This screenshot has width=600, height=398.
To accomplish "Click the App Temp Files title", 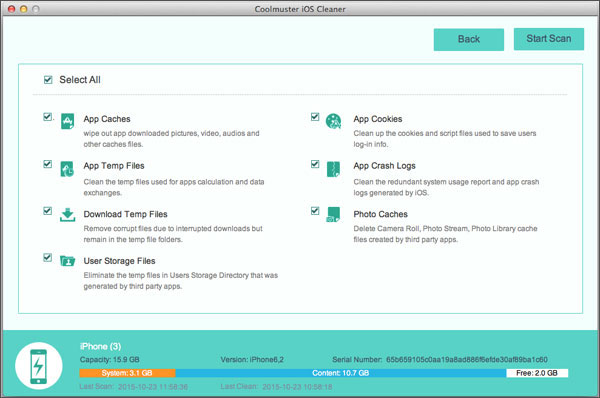I will click(x=114, y=166).
